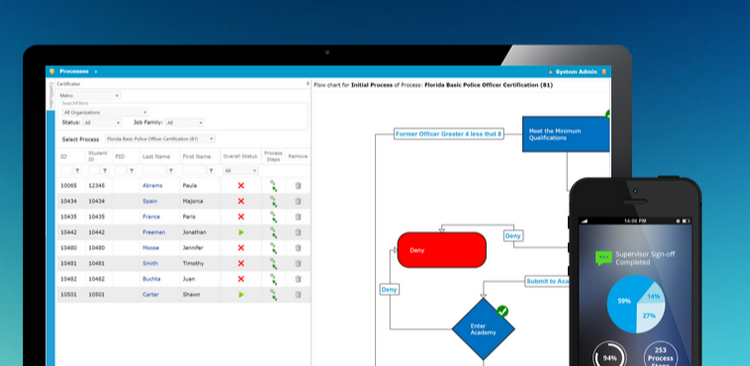Select the red Deny flowchart node
This screenshot has width=750, height=366.
coord(441,250)
